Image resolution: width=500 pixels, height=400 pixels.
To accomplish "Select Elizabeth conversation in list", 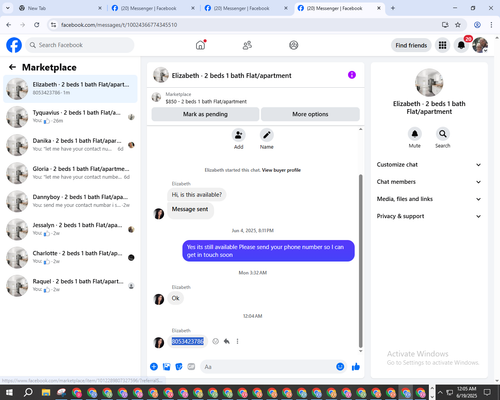I will [70, 89].
